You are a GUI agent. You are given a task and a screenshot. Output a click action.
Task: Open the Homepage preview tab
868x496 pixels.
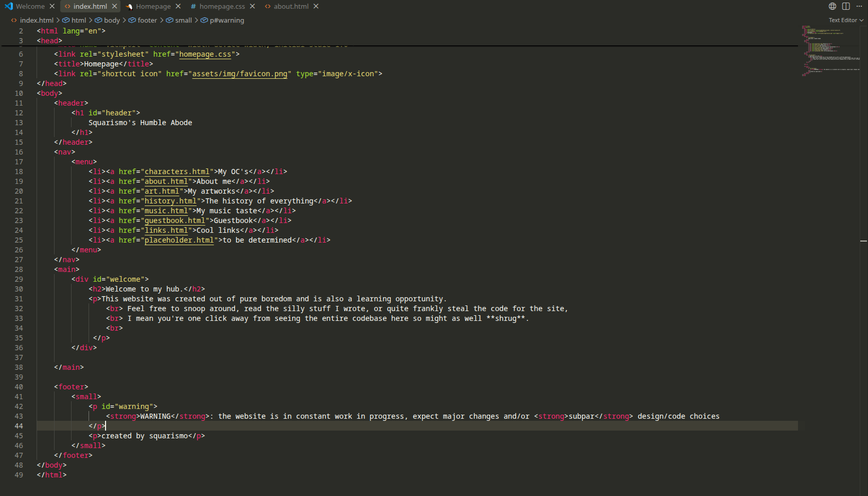tap(153, 6)
